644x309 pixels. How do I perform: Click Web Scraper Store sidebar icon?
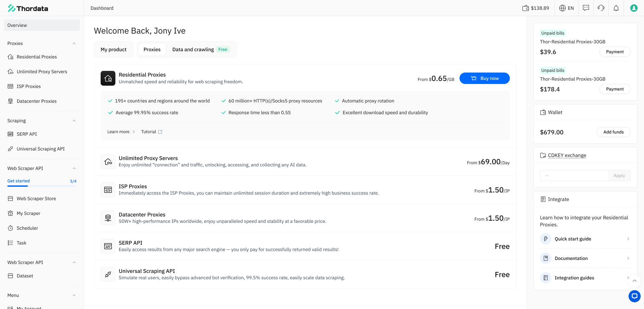[x=10, y=198]
